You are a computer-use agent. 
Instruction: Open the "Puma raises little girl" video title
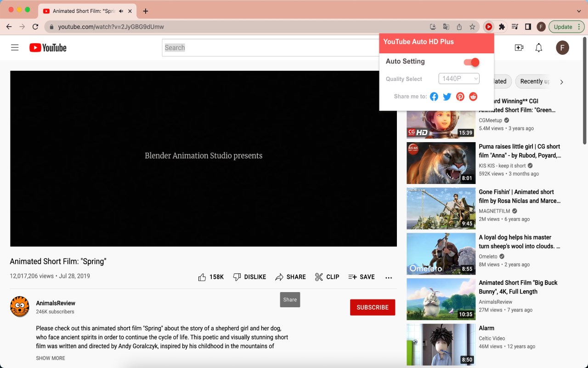[520, 151]
